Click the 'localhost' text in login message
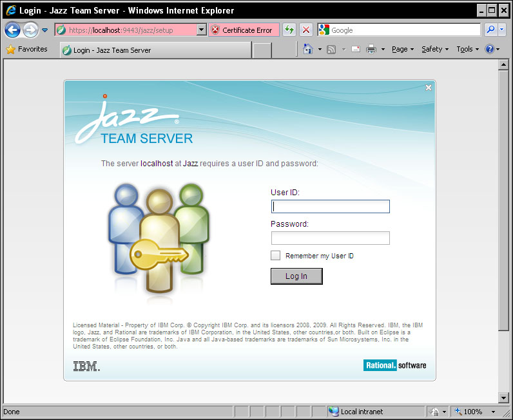 [x=157, y=163]
